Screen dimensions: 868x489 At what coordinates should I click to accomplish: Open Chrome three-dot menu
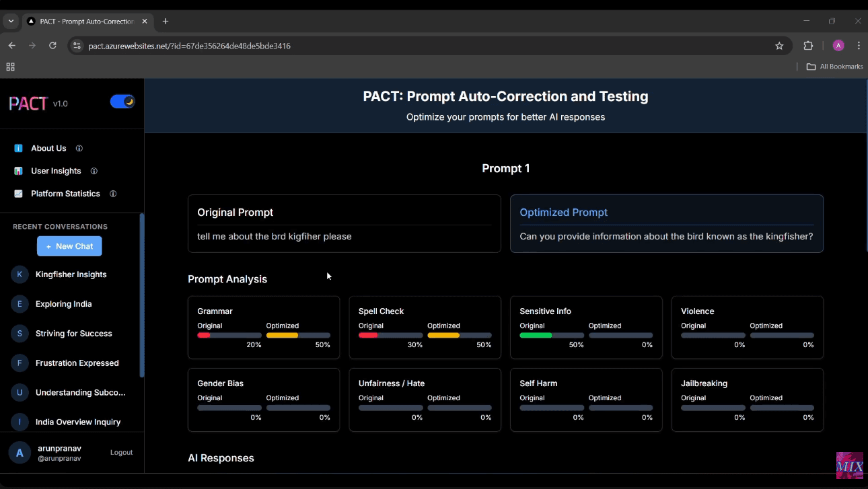[x=859, y=46]
